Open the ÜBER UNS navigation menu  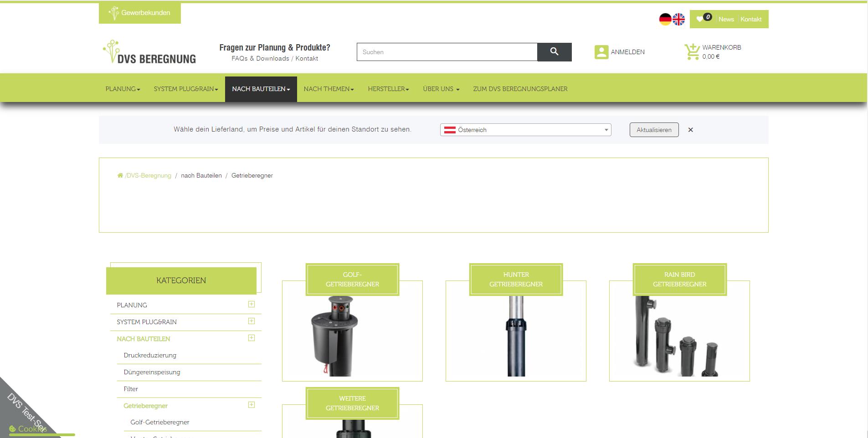441,89
